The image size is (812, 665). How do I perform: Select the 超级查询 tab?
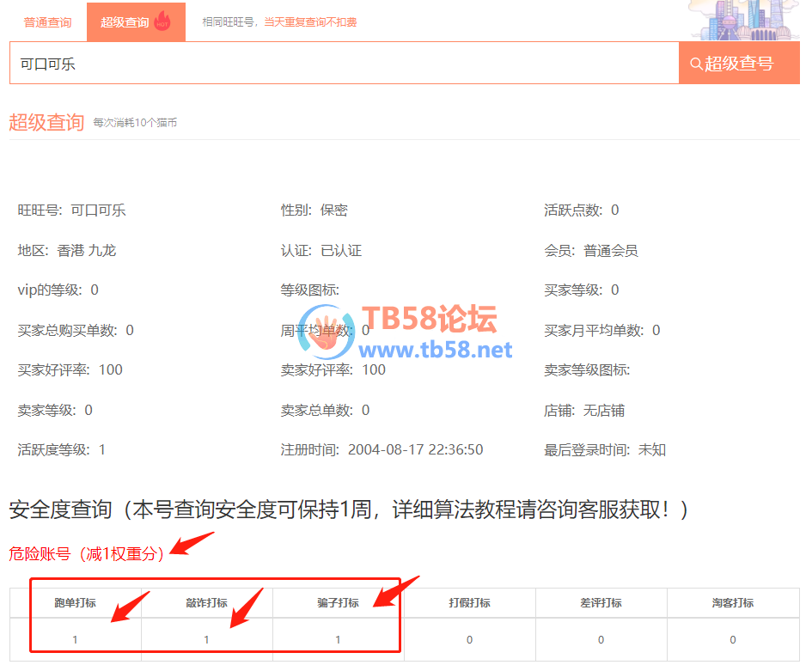point(125,22)
